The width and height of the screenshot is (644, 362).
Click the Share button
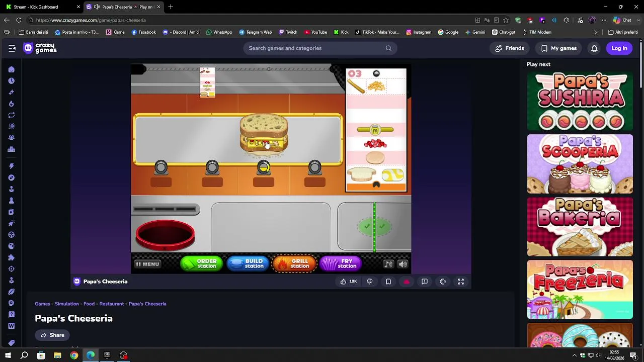52,335
